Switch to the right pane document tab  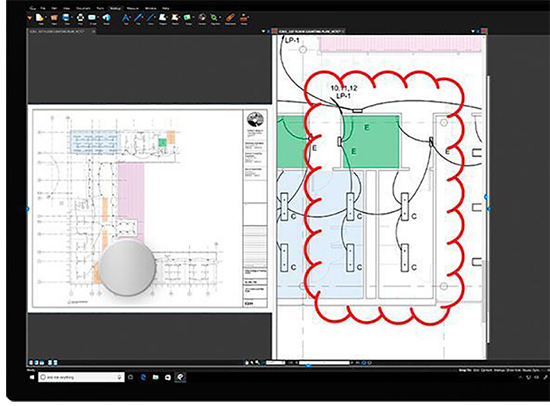(311, 31)
